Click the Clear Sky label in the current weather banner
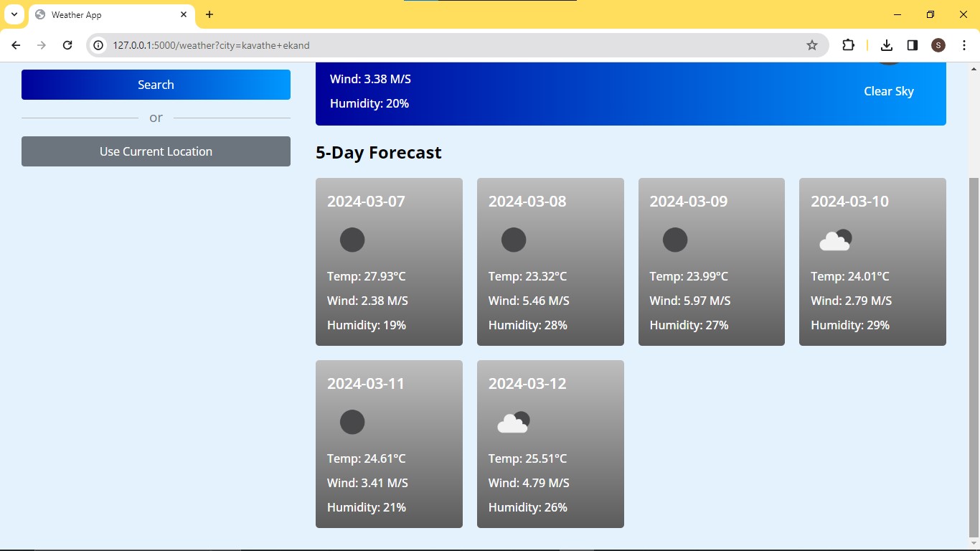980x551 pixels. [x=889, y=91]
